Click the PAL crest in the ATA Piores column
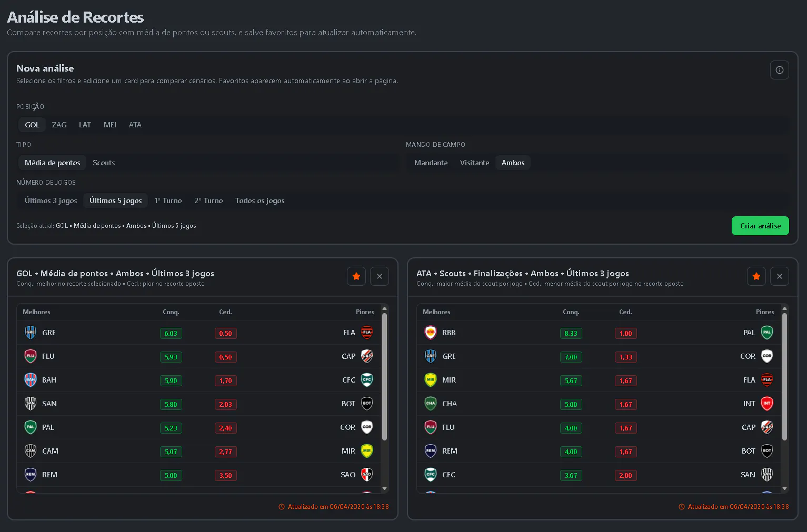The width and height of the screenshot is (807, 532). (x=767, y=333)
